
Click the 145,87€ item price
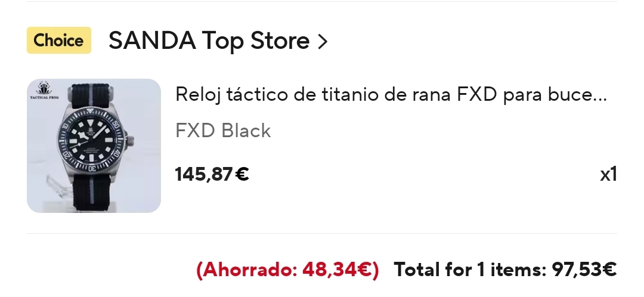click(x=212, y=174)
